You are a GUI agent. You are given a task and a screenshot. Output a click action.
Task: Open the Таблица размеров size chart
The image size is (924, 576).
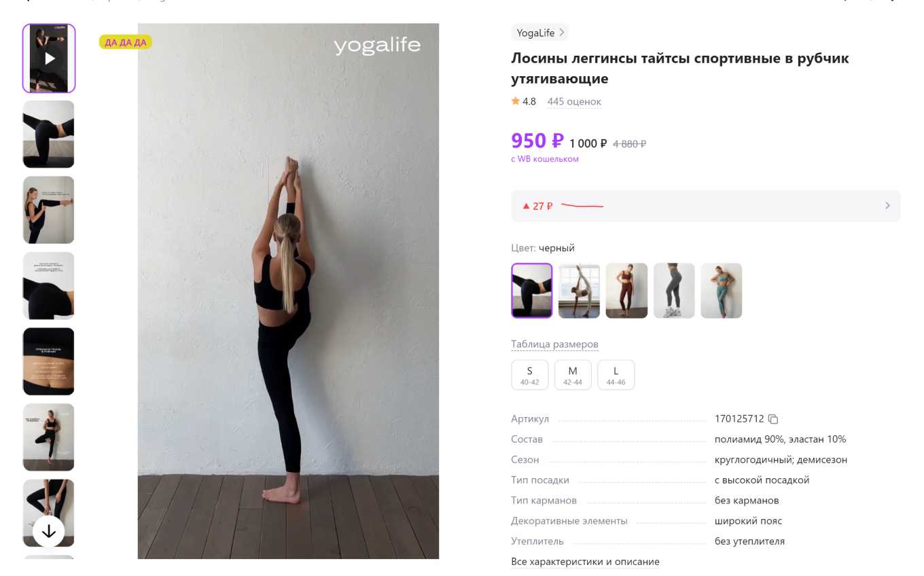(554, 344)
